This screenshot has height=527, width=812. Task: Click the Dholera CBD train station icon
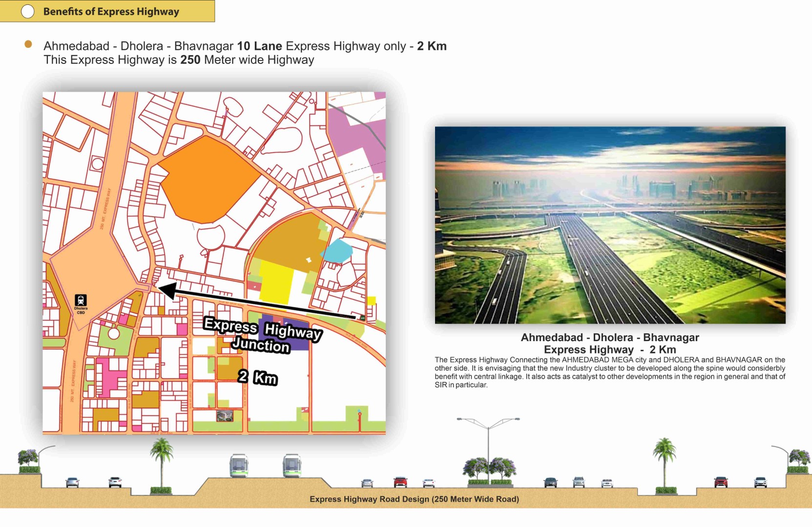[81, 301]
